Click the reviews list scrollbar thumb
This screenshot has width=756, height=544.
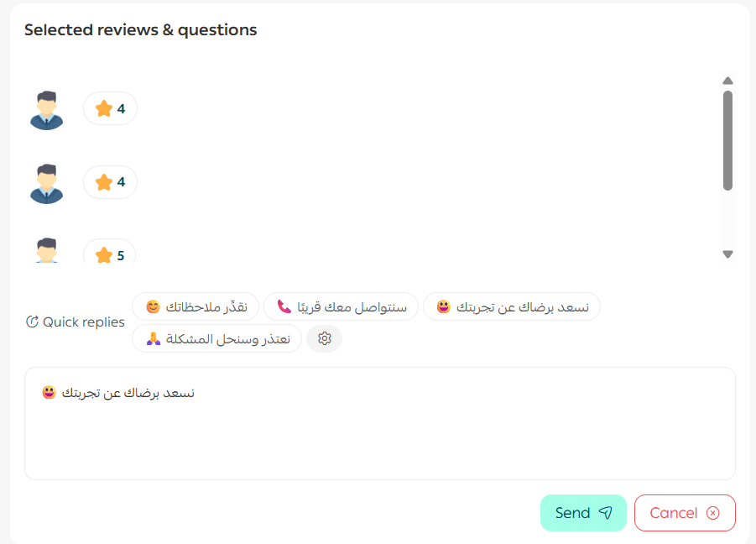(727, 140)
